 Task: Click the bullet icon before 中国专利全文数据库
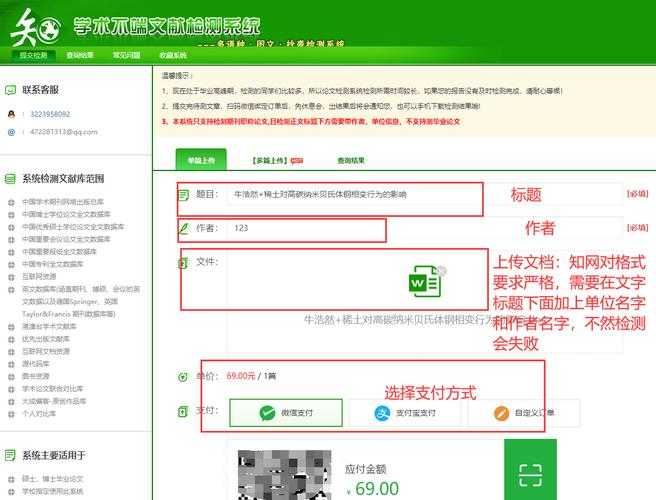click(11, 264)
